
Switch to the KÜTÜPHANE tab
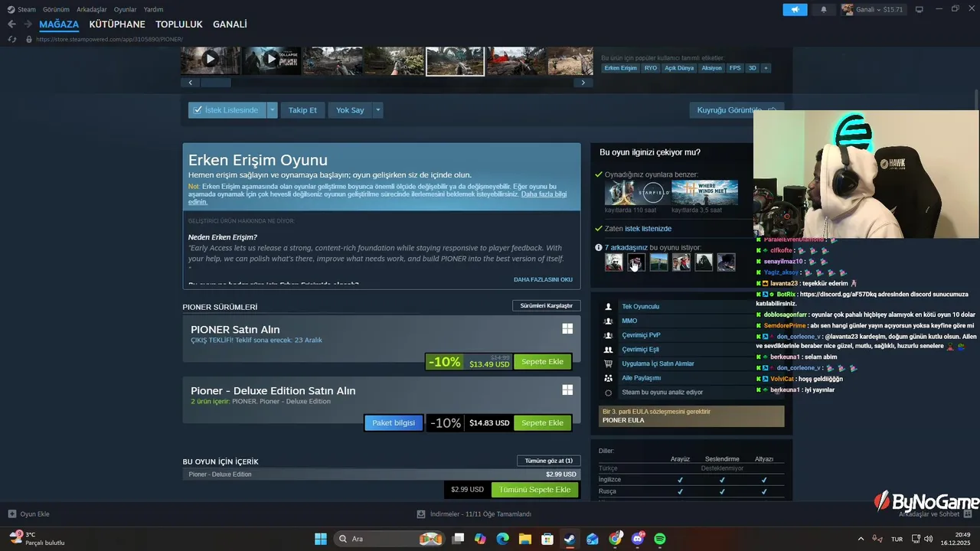coord(117,24)
